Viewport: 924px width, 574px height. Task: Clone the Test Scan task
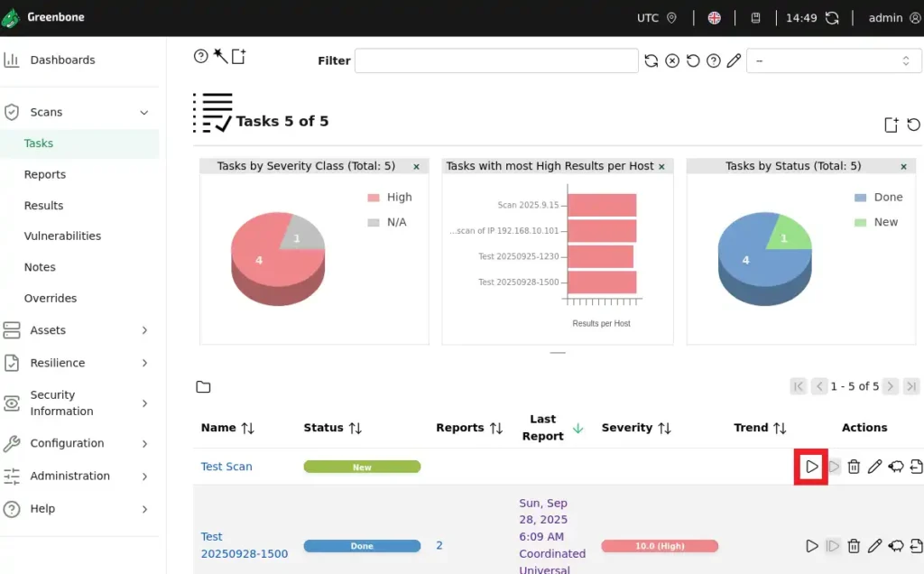896,467
